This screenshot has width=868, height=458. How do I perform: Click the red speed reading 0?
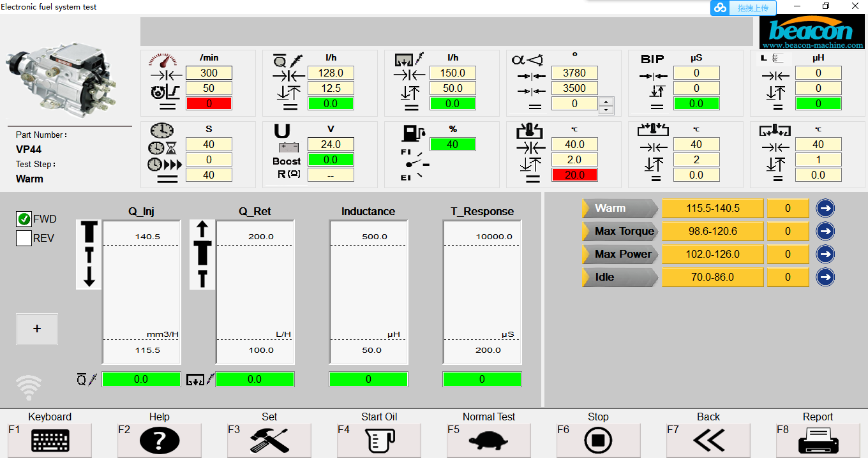209,103
